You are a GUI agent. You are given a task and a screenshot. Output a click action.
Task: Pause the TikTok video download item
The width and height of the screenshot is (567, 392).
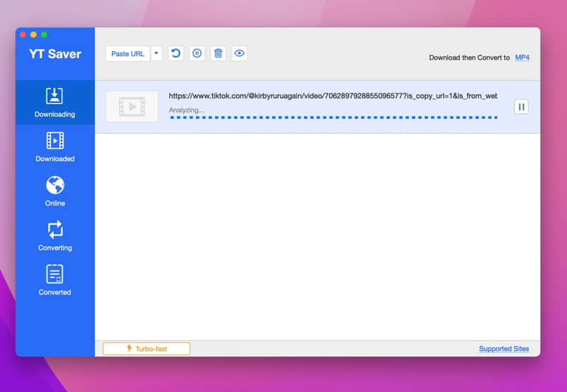[521, 107]
